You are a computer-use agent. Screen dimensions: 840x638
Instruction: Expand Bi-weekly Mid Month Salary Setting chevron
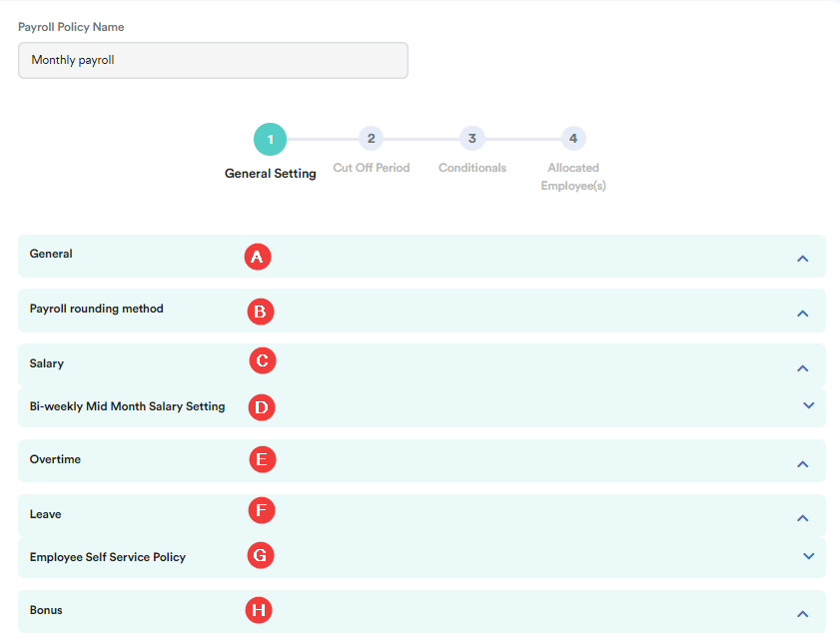808,405
